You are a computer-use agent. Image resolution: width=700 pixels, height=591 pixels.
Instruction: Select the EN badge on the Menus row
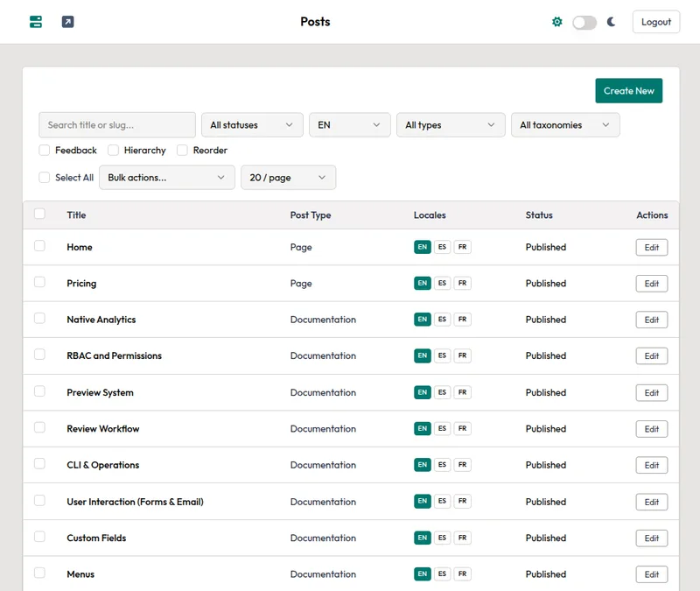(x=423, y=574)
